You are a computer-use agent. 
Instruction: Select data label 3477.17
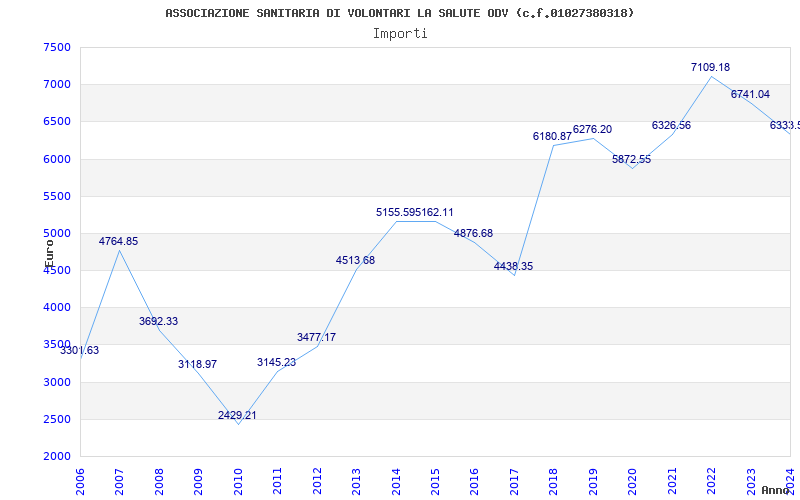tap(316, 337)
